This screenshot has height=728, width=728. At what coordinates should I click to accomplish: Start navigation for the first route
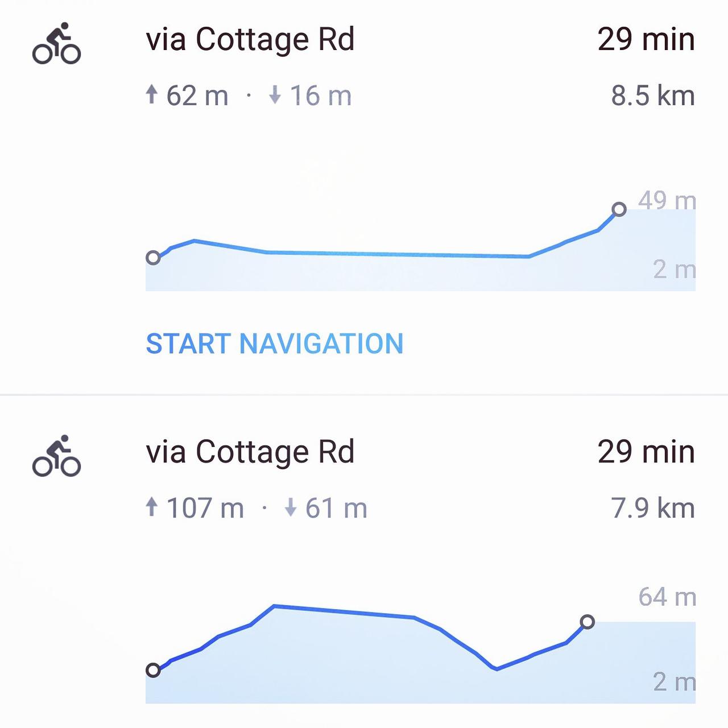pos(275,344)
